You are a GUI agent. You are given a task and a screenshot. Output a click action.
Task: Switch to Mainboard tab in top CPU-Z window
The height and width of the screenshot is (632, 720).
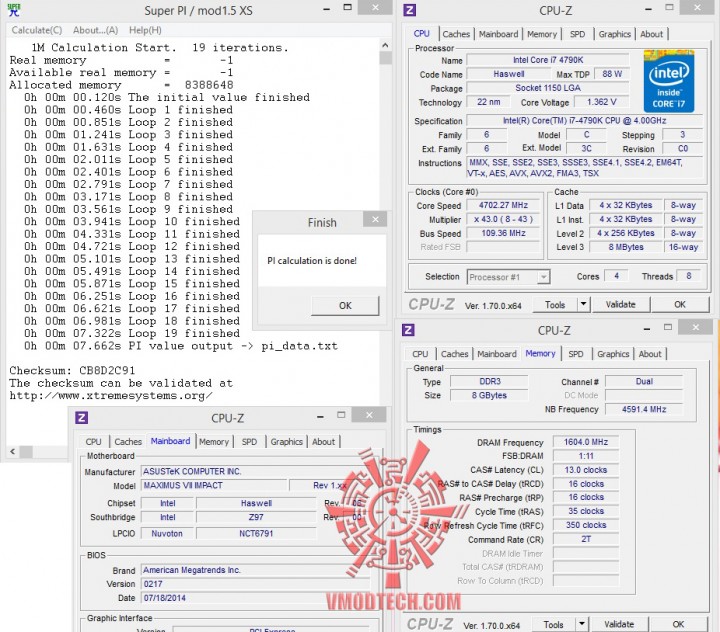[x=498, y=34]
